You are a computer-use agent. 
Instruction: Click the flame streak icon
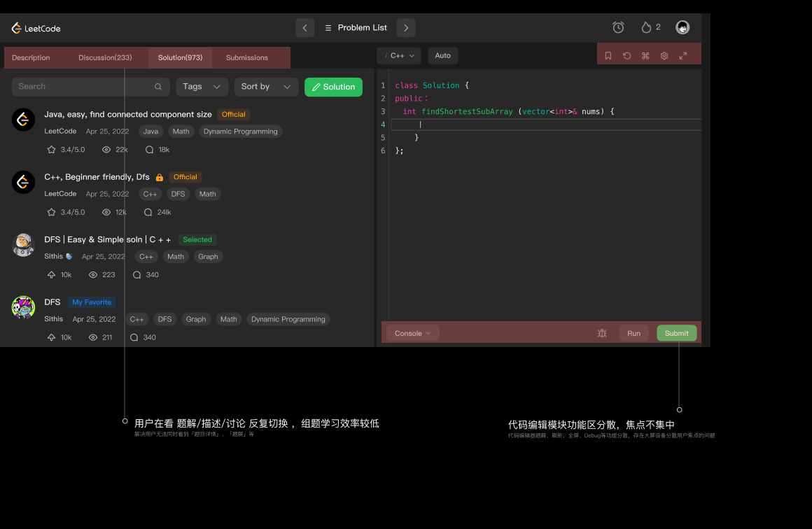(646, 27)
